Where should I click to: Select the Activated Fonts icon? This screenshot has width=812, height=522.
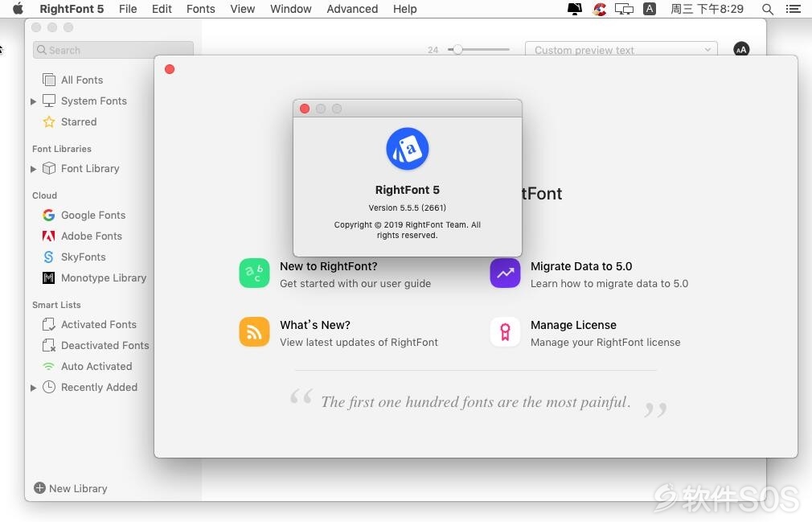tap(49, 325)
